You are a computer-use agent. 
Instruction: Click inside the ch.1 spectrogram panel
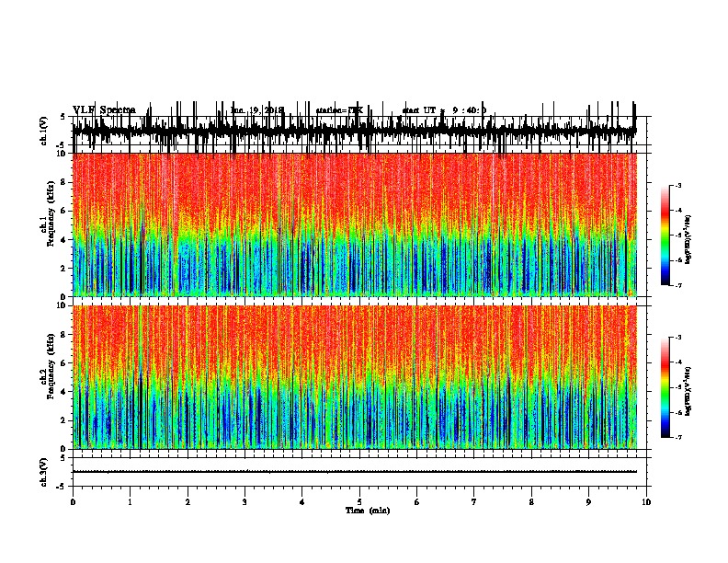pyautogui.click(x=355, y=224)
